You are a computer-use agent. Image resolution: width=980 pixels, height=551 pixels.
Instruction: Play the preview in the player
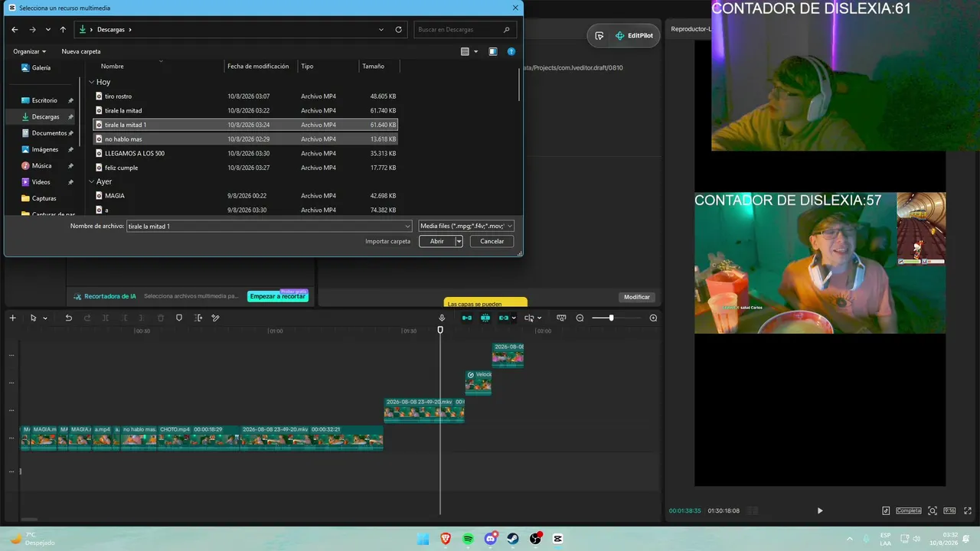point(820,510)
